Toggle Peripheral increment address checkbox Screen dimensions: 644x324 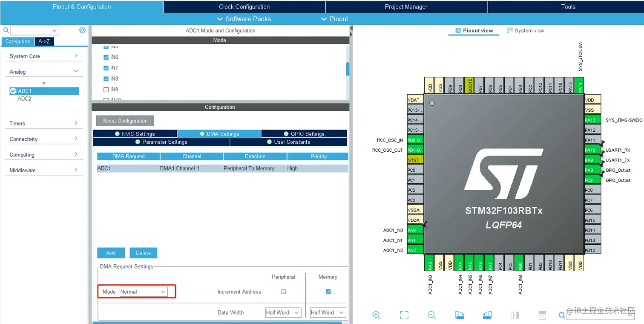point(283,292)
